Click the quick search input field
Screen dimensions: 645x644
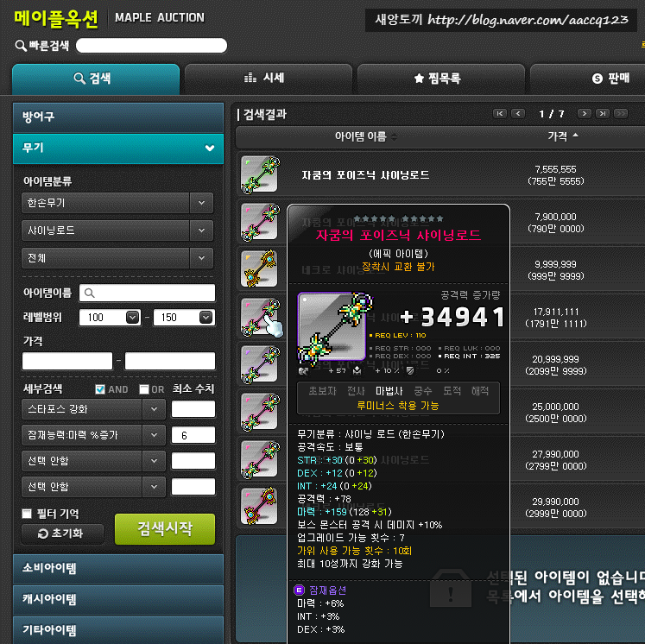point(151,45)
